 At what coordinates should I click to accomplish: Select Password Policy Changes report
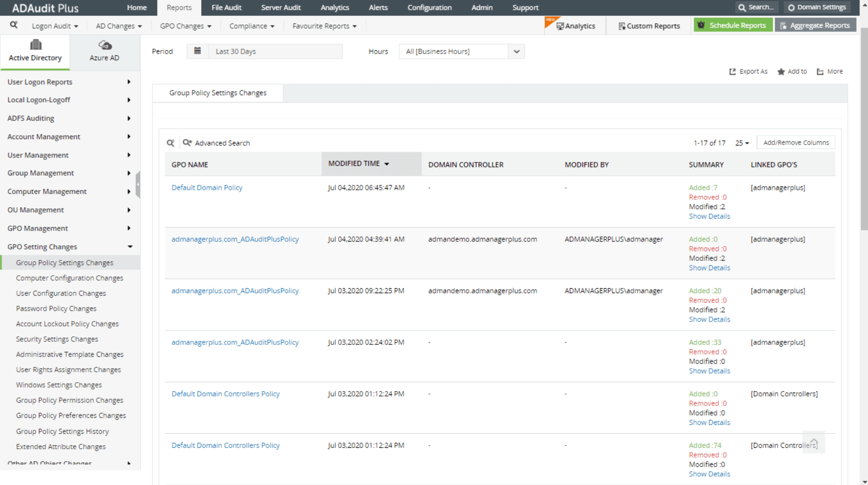56,309
